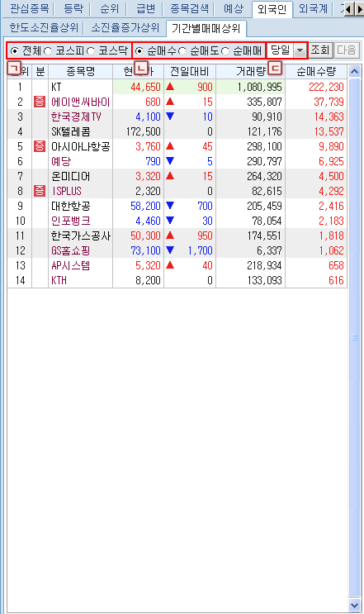Click the 증 badge beside 에이앤씨바이오
This screenshot has height=614, width=364.
(40, 102)
